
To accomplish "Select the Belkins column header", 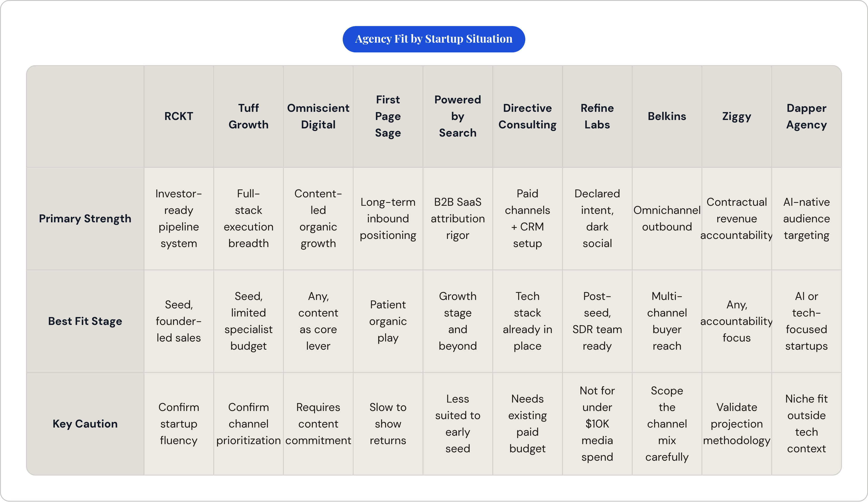I will [x=667, y=116].
